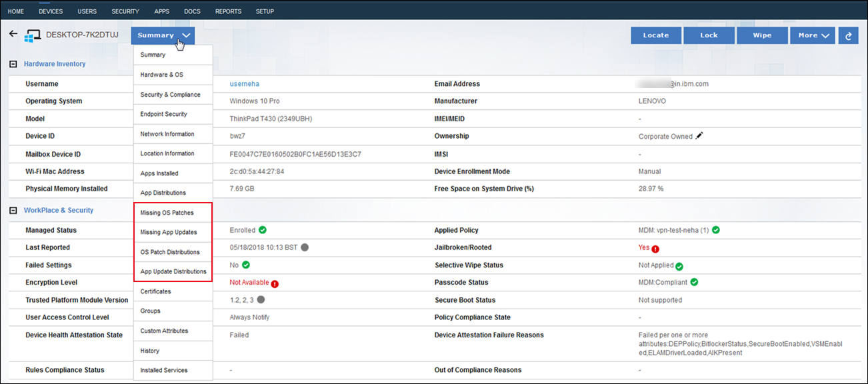Switch to the REPORTS tab
This screenshot has height=384, width=868.
coord(228,11)
